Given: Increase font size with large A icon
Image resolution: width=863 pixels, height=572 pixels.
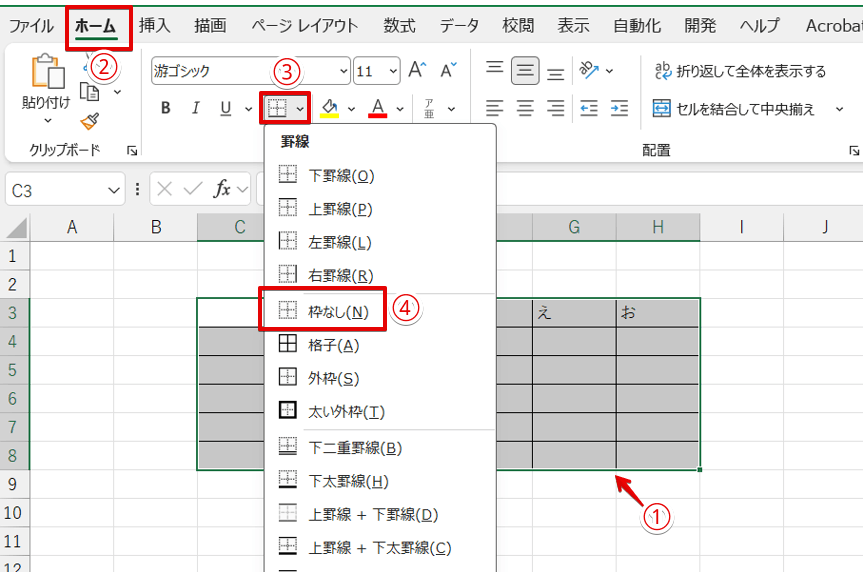Looking at the screenshot, I should pyautogui.click(x=418, y=70).
